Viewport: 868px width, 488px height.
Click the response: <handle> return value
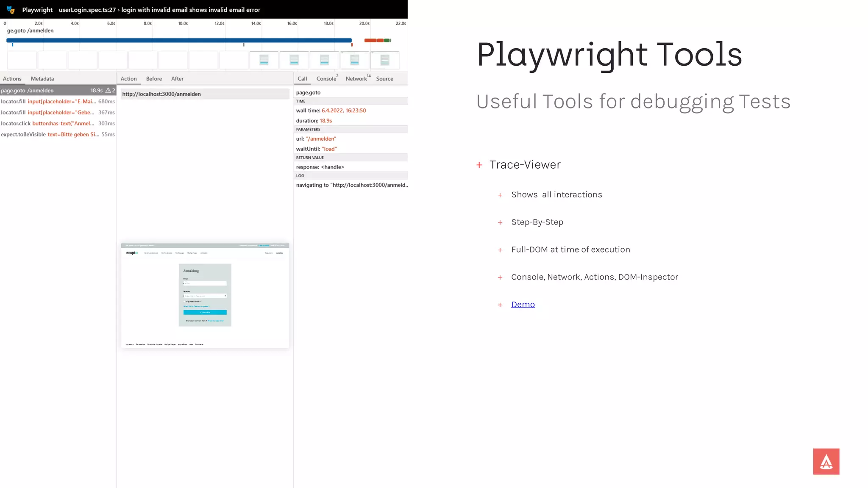[320, 167]
